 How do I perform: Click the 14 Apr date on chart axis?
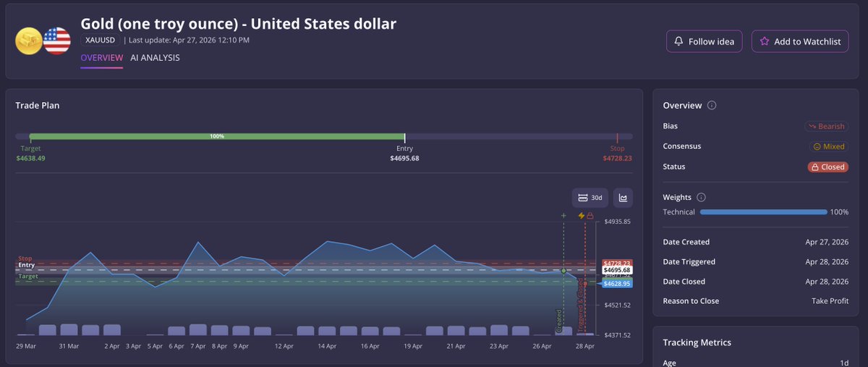click(x=327, y=346)
